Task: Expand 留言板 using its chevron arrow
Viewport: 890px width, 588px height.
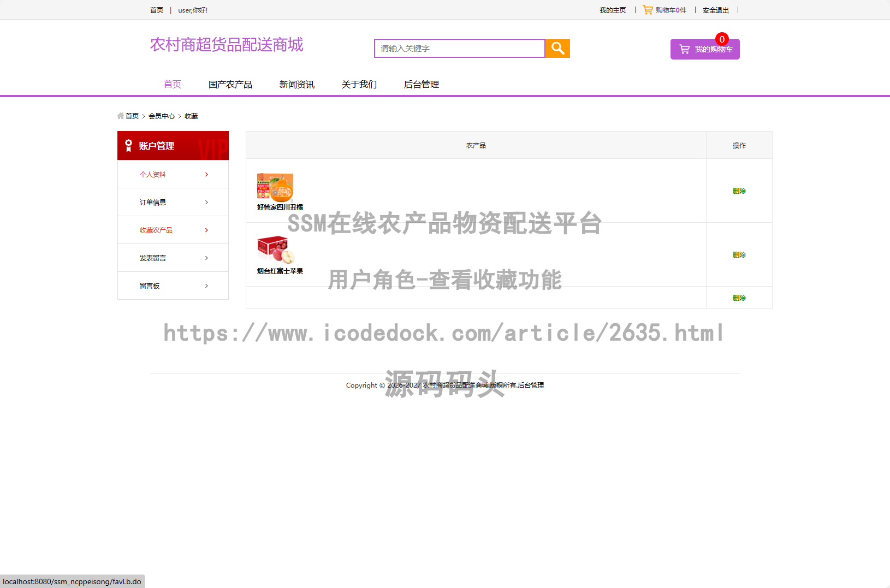Action: tap(206, 286)
